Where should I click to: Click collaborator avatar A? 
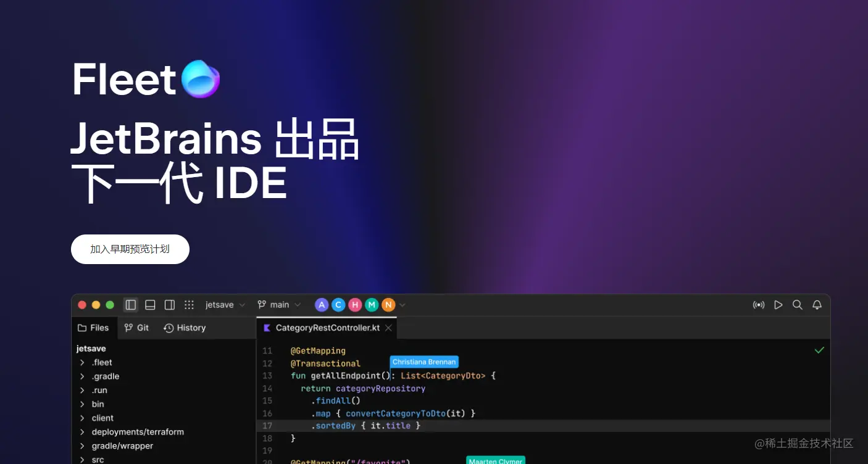(x=322, y=305)
